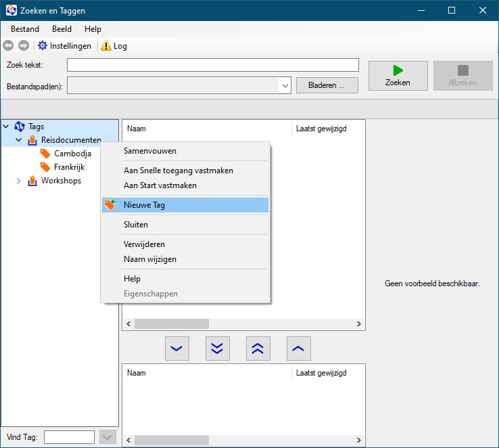Screen dimensions: 499x448
Task: Click the single down chevron move button
Action: point(177,349)
